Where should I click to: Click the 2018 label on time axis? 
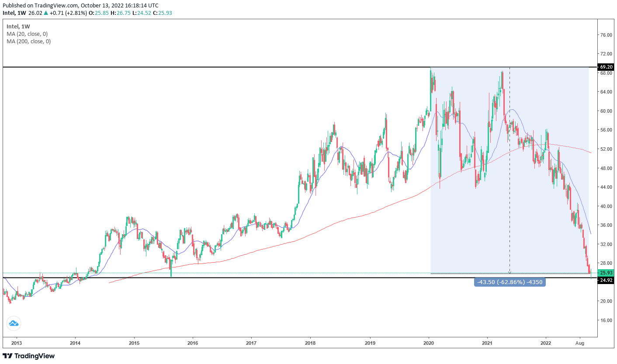click(310, 343)
